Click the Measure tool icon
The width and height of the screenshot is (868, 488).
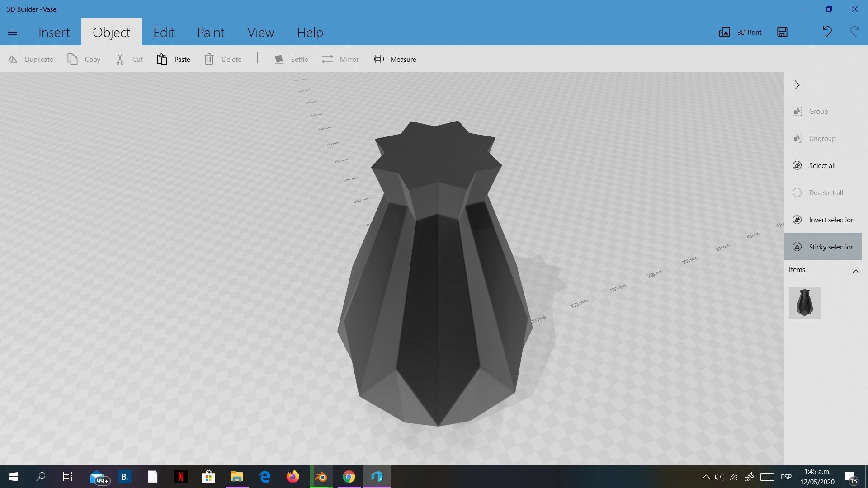coord(378,59)
